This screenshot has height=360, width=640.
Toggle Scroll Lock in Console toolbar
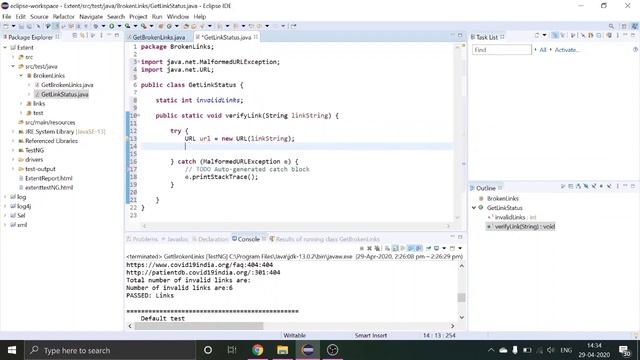click(395, 248)
